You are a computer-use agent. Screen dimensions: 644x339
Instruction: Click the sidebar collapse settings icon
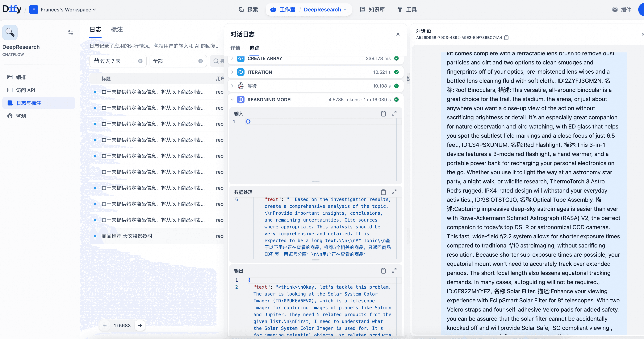(70, 32)
